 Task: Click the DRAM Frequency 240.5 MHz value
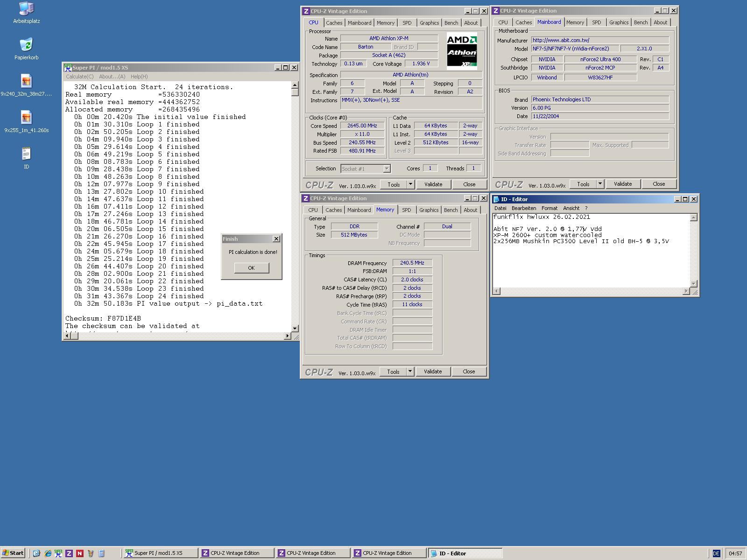[x=412, y=263]
